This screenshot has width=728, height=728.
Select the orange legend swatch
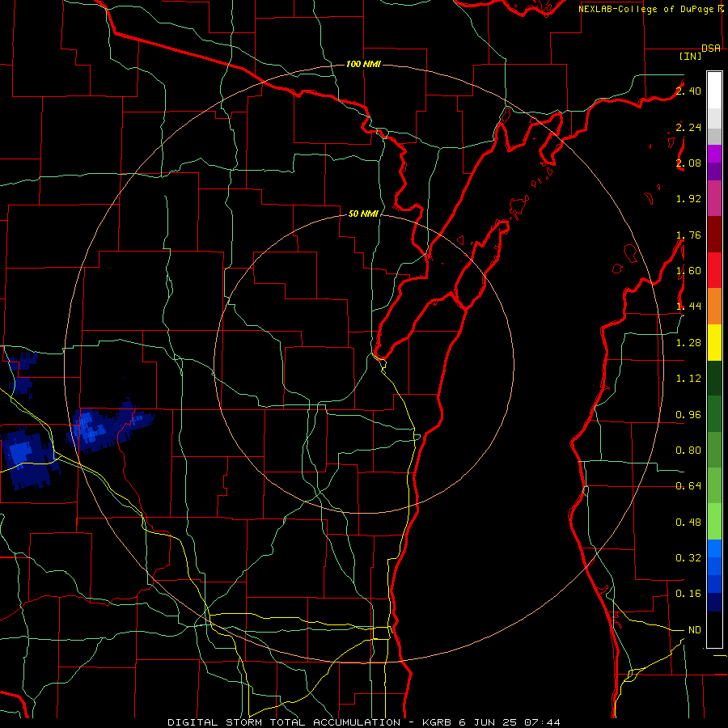coord(714,306)
